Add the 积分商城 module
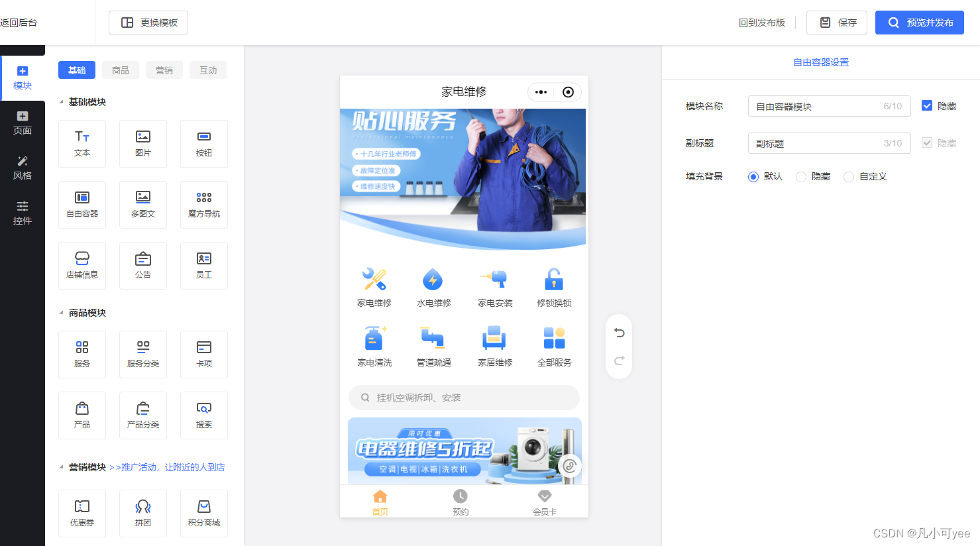This screenshot has width=980, height=546. point(204,514)
